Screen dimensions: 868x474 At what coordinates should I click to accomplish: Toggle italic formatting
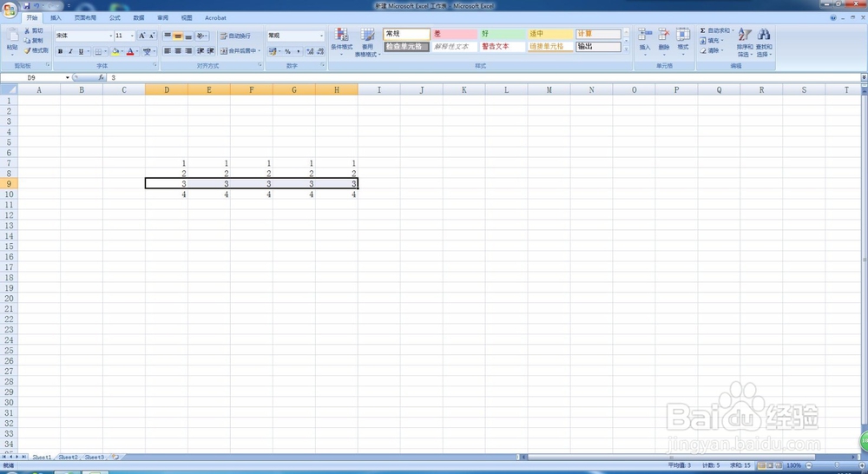click(x=70, y=51)
